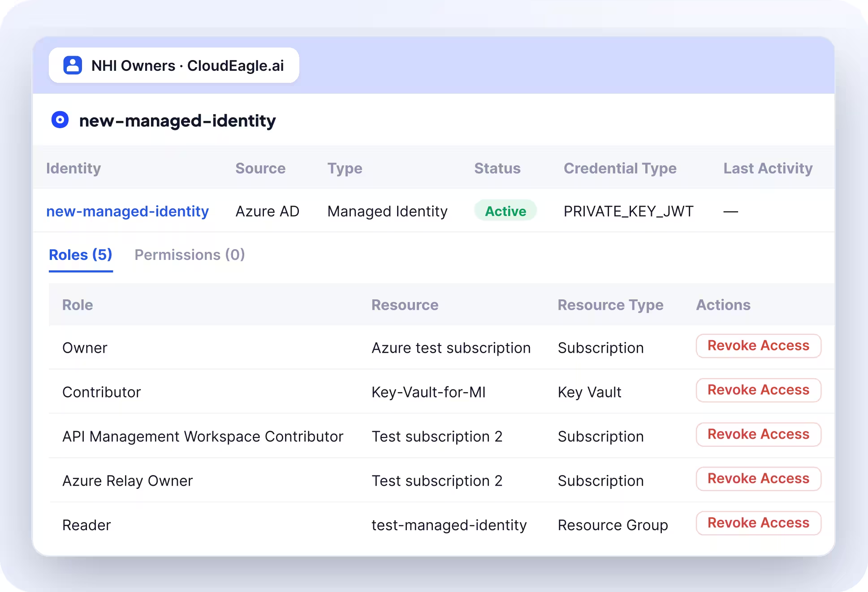This screenshot has height=592, width=868.
Task: Select the Contributor role cell
Action: [102, 392]
